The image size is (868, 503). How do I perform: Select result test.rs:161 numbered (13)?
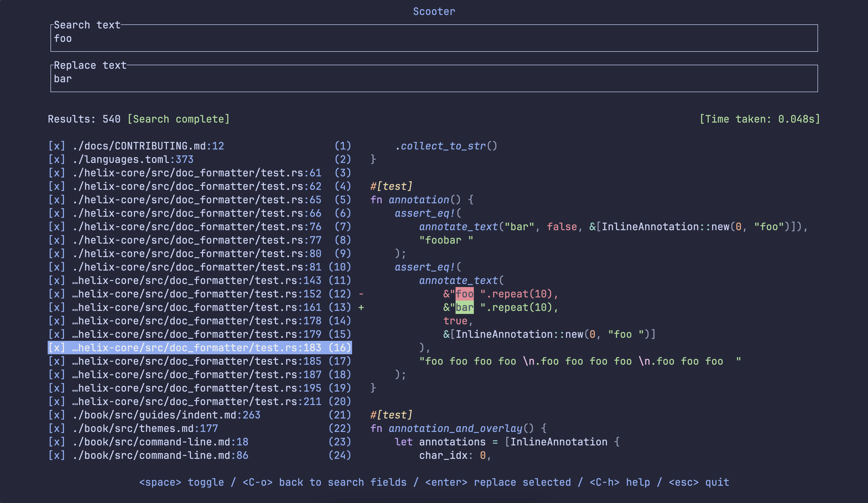200,307
